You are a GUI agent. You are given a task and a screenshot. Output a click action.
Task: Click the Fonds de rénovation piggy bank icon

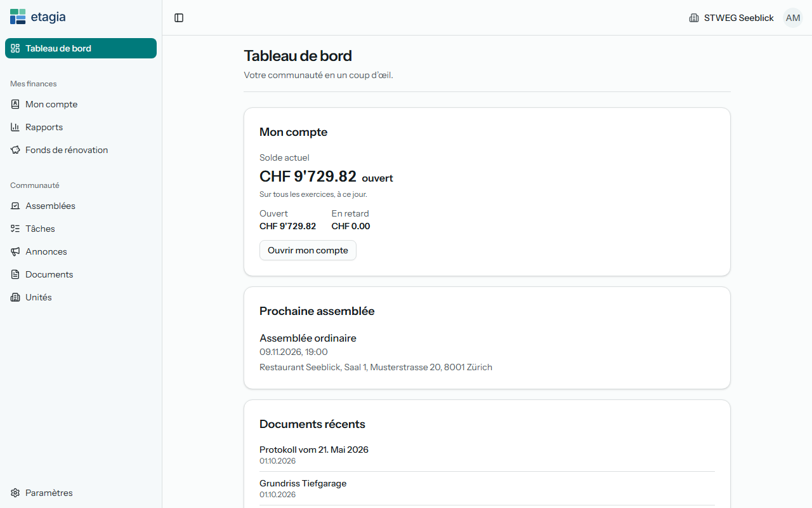(15, 150)
